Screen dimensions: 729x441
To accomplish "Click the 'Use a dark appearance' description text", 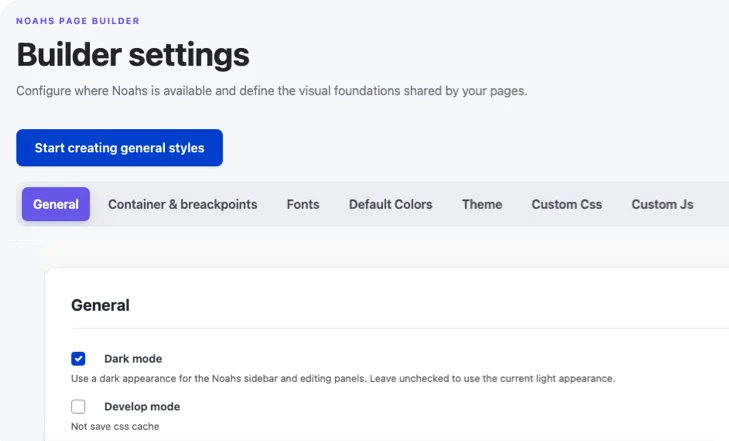I will click(343, 379).
